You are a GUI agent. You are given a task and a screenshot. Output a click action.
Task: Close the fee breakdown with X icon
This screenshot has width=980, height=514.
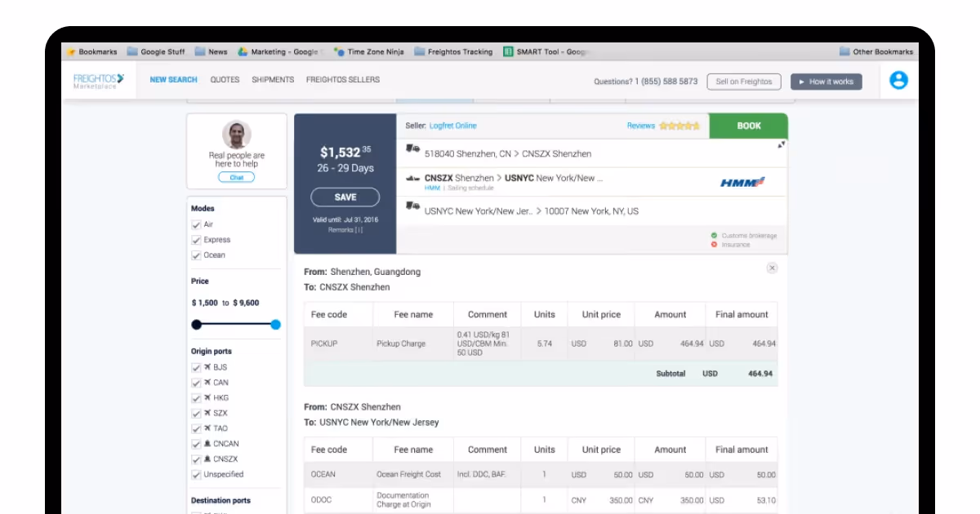pyautogui.click(x=772, y=268)
